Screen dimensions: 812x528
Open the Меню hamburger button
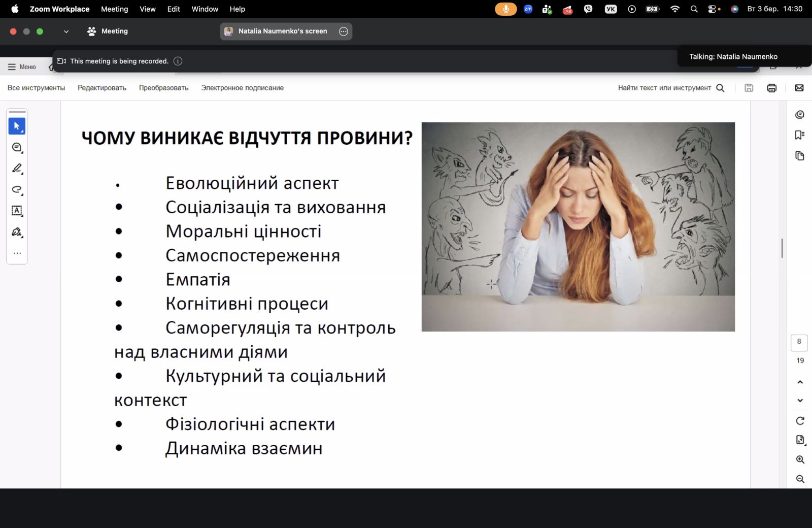click(x=22, y=67)
